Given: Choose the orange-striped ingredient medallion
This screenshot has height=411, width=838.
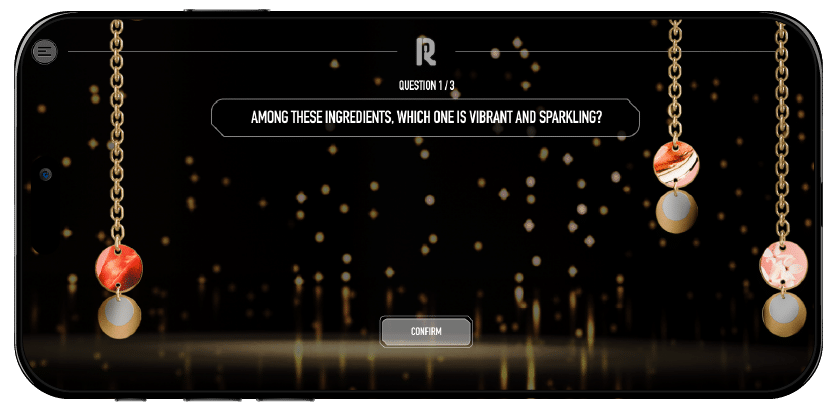Looking at the screenshot, I should coord(676,164).
